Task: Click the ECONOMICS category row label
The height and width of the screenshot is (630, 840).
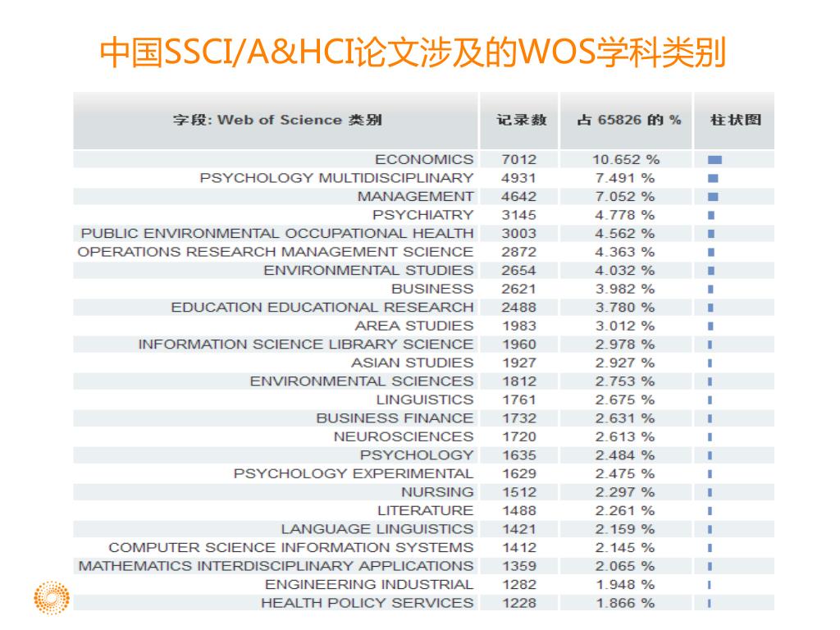Action: pos(424,160)
